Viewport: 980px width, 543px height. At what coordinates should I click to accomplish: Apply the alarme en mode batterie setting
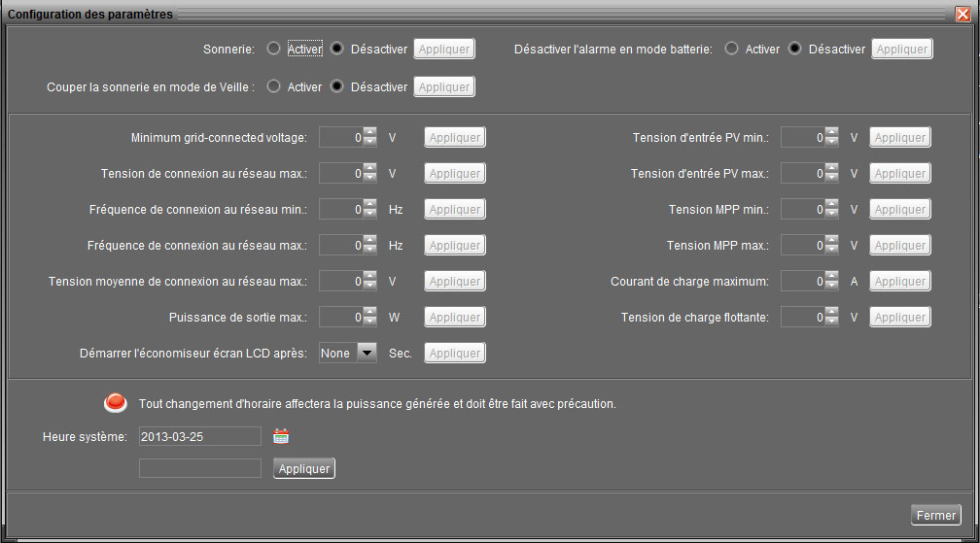(x=902, y=50)
